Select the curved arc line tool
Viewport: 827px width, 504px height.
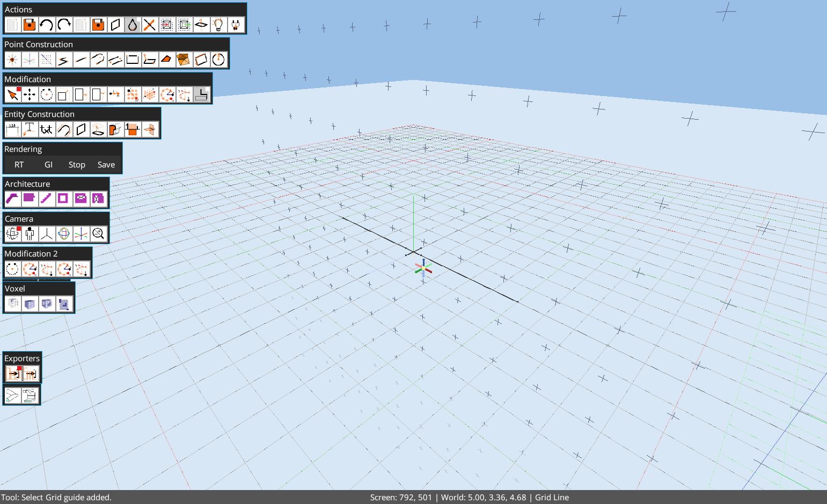pyautogui.click(x=98, y=60)
